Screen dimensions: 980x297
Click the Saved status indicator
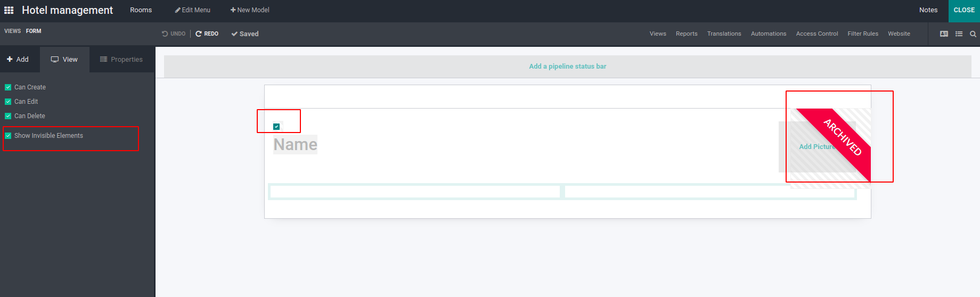[x=245, y=34]
